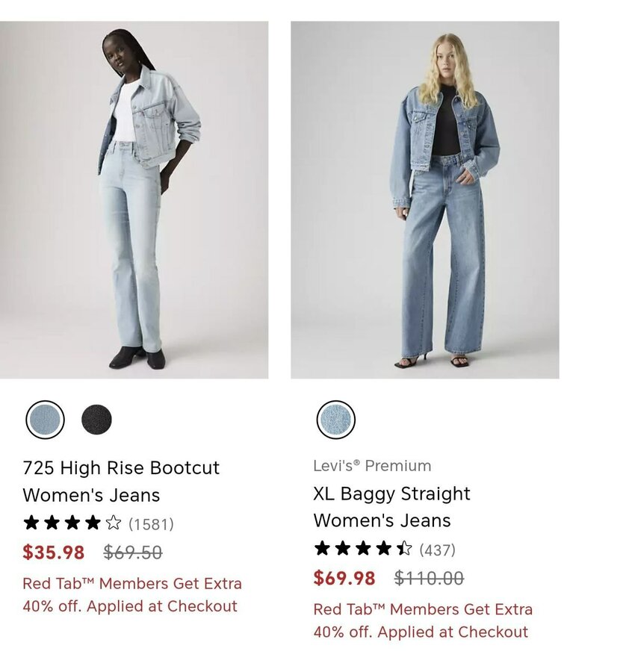View star rating for XL Baggy Straight jeans
This screenshot has height=672, width=632.
point(363,548)
